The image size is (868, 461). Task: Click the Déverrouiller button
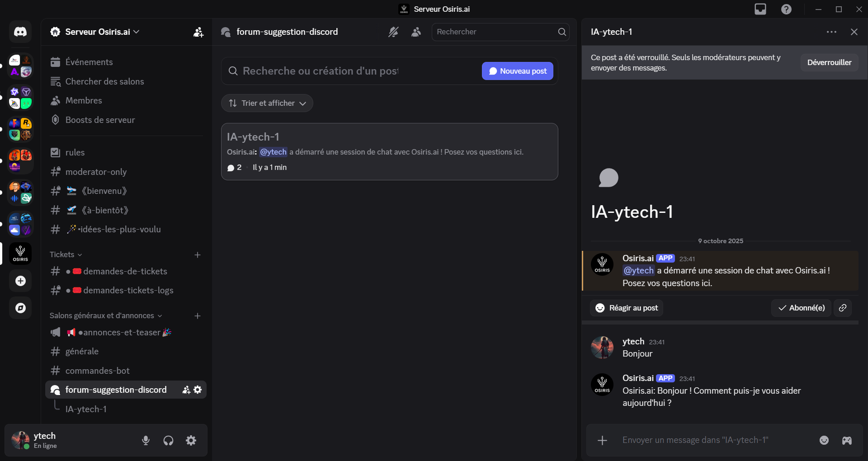coord(829,62)
